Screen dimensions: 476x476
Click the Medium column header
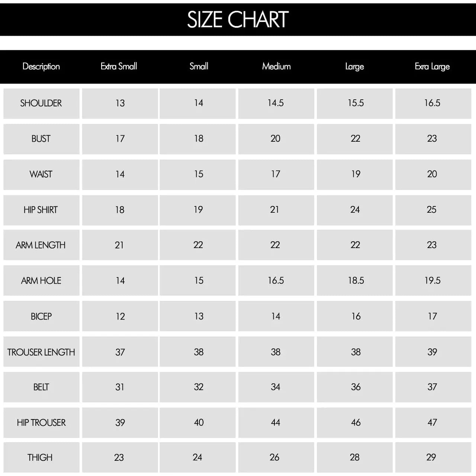276,67
